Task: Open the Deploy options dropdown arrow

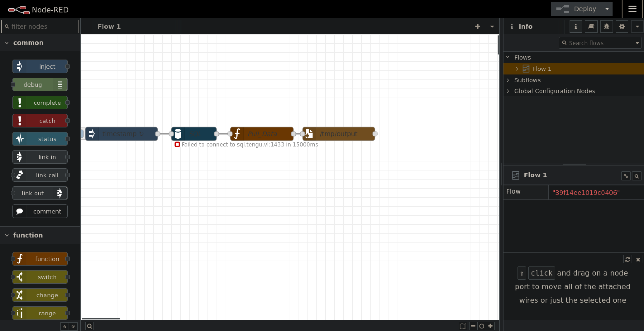Action: tap(607, 9)
